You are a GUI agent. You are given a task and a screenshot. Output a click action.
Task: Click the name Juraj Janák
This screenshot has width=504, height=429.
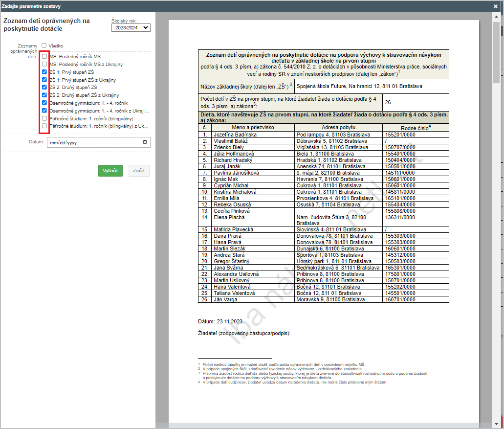pyautogui.click(x=227, y=167)
